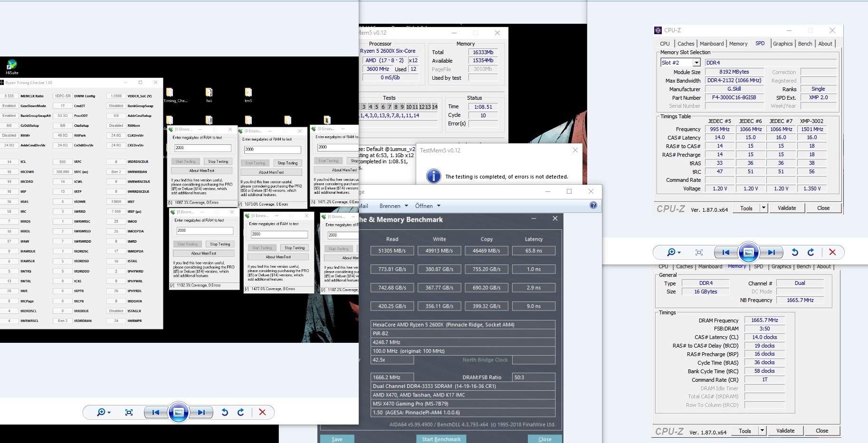Click the Close button in the AIDA64 benchmark
This screenshot has width=868, height=443.
pos(545,439)
